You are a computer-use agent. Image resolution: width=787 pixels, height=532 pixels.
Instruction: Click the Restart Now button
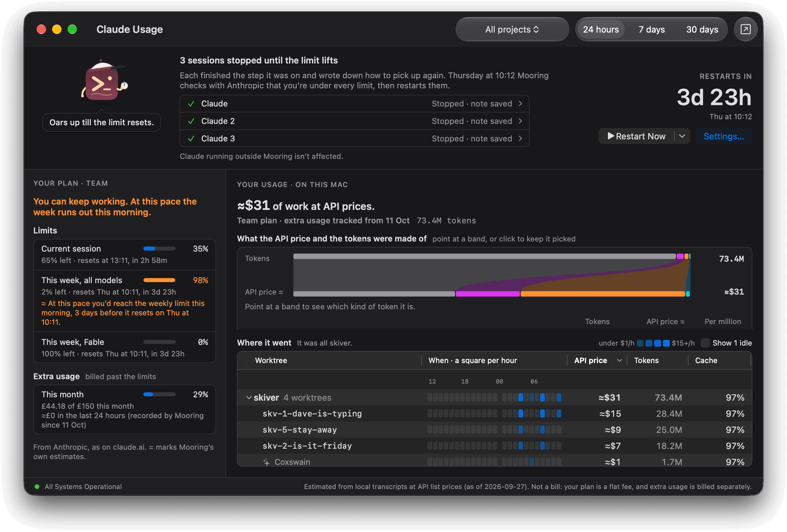[x=637, y=136]
